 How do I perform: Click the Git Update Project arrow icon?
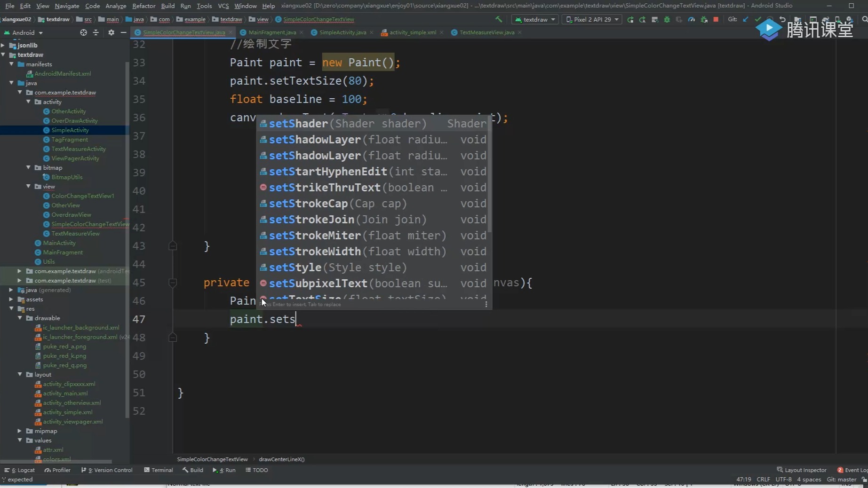pos(745,19)
